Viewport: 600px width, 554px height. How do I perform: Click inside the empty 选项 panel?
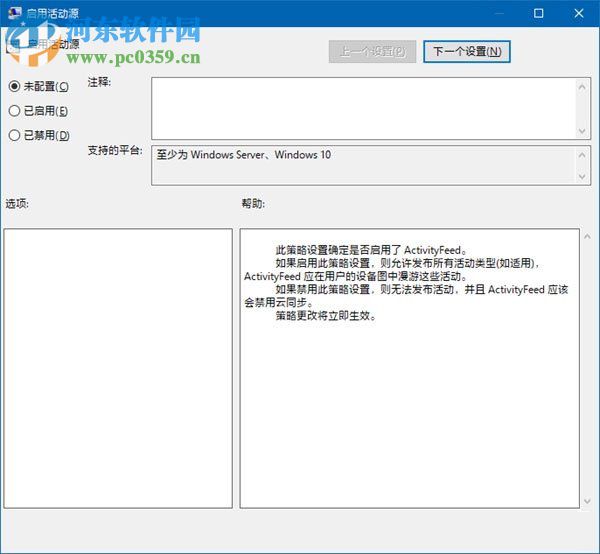(118, 368)
